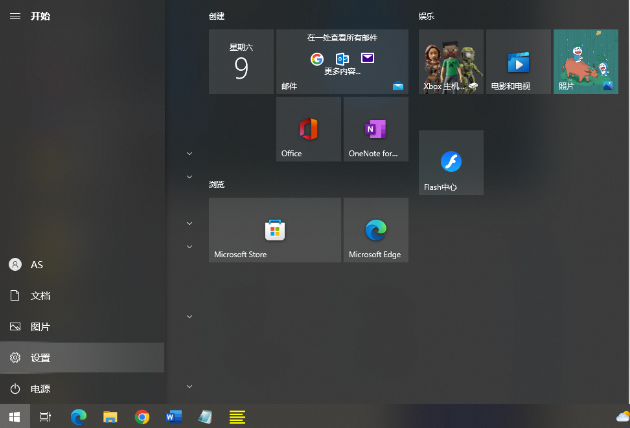This screenshot has height=428, width=630.
Task: Click the AS user account button
Action: click(x=36, y=265)
